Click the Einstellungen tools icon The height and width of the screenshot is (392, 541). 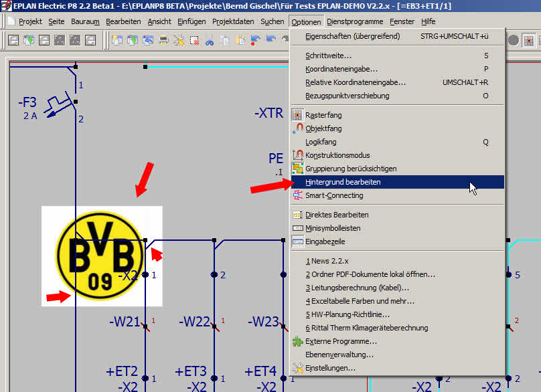297,368
